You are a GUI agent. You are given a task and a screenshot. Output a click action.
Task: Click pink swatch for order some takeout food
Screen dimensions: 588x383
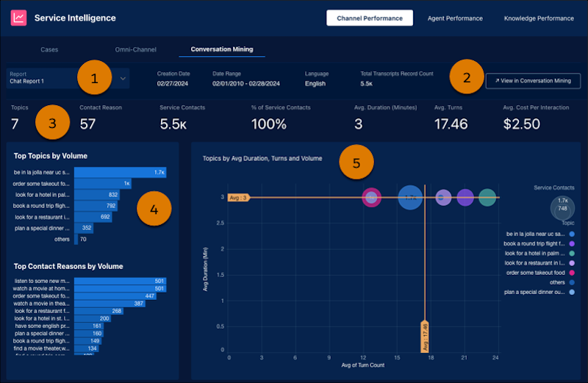[572, 273]
